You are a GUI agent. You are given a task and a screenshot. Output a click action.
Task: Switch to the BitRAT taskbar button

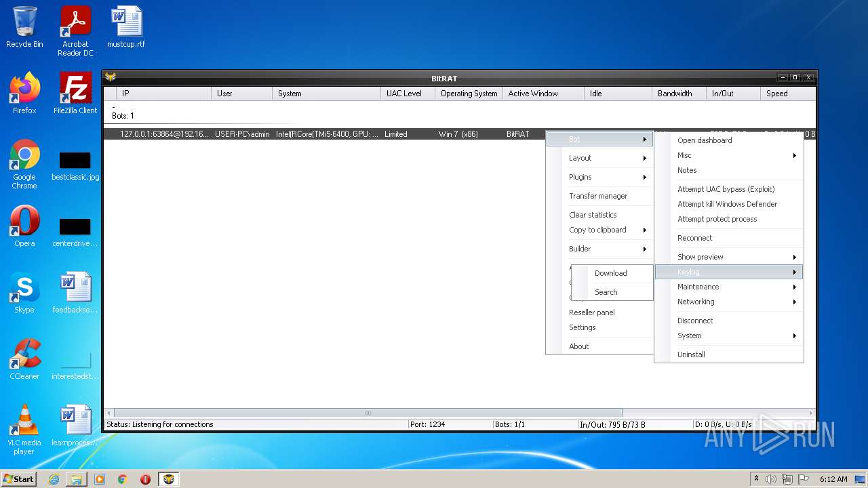pos(169,479)
